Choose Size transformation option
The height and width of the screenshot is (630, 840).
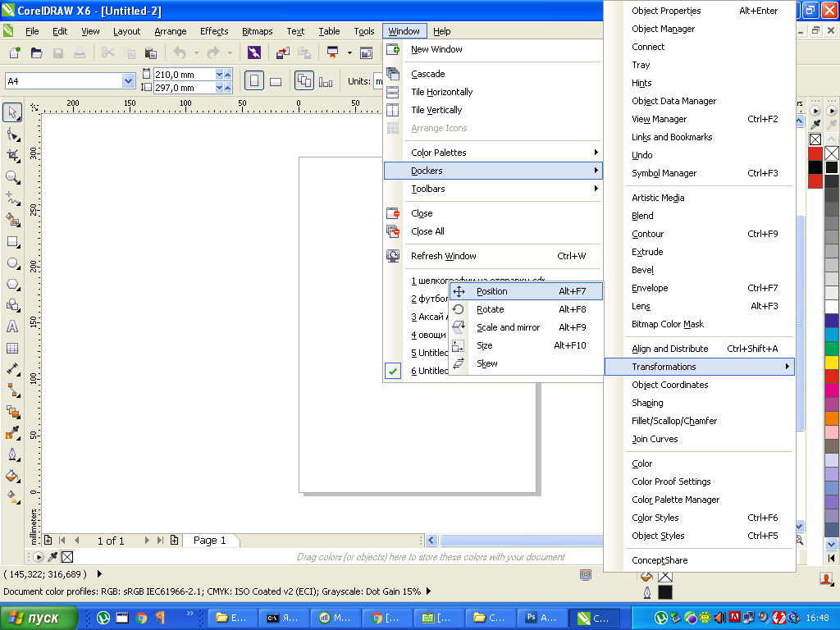[x=526, y=345]
